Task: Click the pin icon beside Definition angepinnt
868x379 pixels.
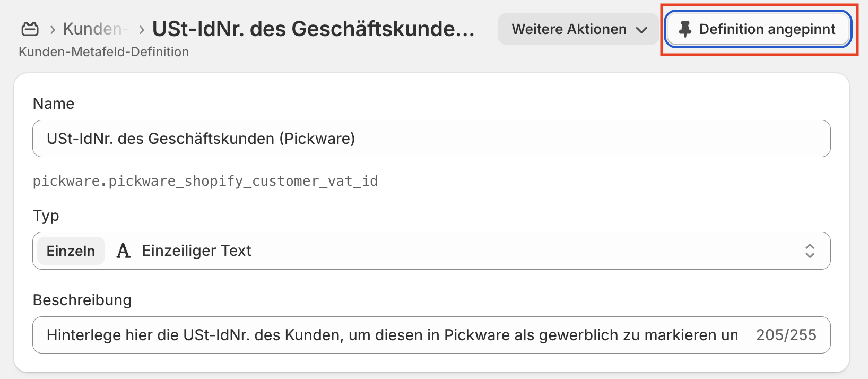Action: pyautogui.click(x=685, y=29)
